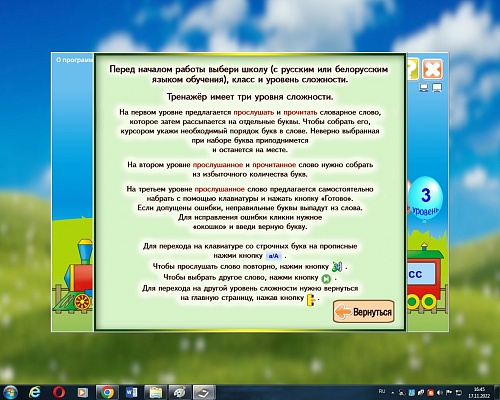Click the Вернуться back button
500x400 pixels.
point(364,312)
